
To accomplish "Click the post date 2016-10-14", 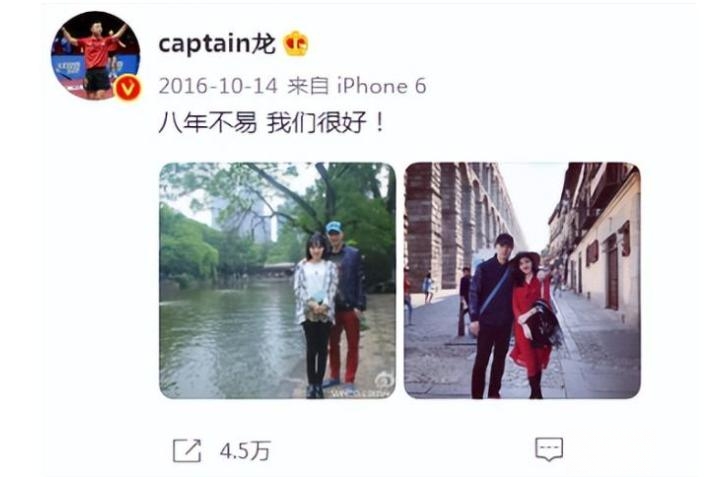I will click(218, 86).
